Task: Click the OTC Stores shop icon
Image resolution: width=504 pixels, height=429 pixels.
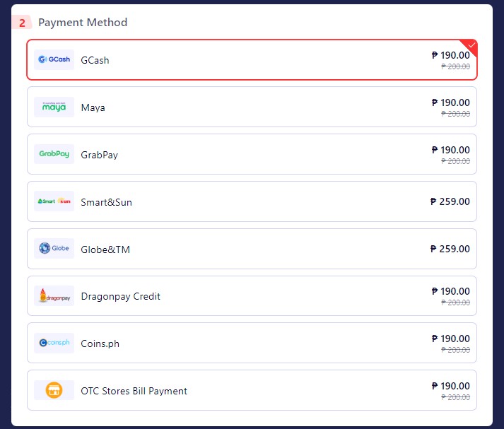Action: tap(54, 390)
